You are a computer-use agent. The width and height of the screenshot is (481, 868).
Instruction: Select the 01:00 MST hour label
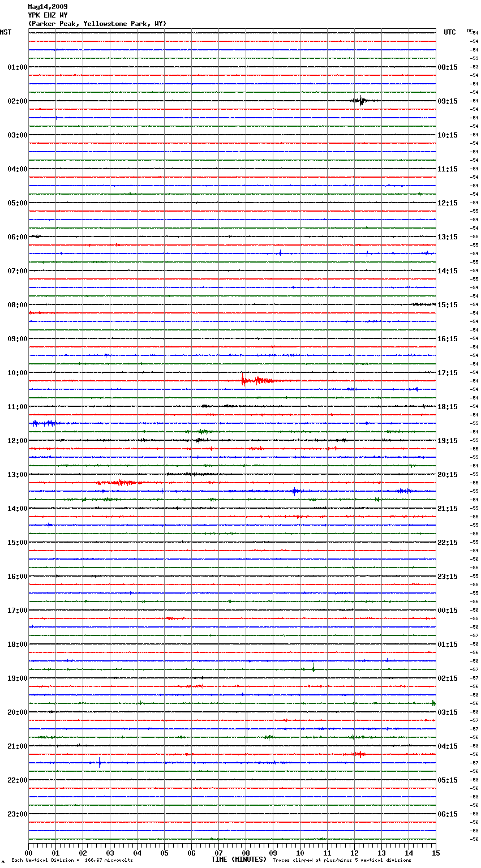(17, 67)
